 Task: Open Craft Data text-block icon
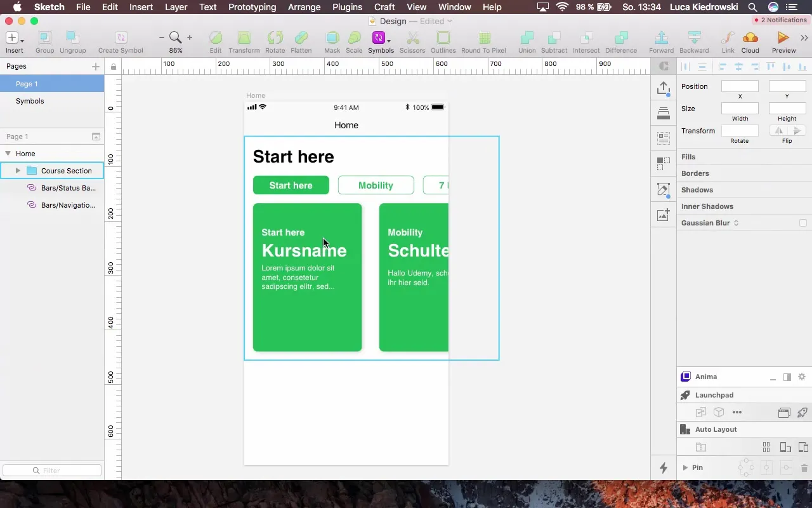[x=664, y=138]
